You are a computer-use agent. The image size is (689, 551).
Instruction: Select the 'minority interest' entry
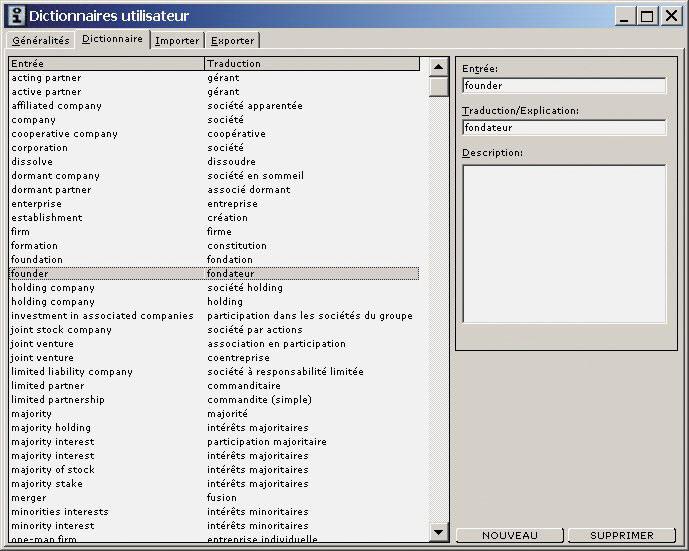[x=214, y=526]
